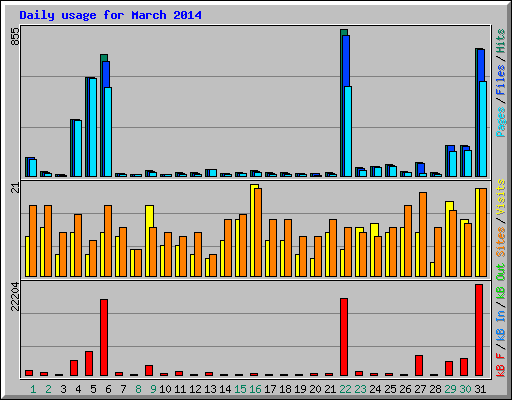Click day label 28 on x-axis
Screen dimensions: 512x400
[435, 389]
